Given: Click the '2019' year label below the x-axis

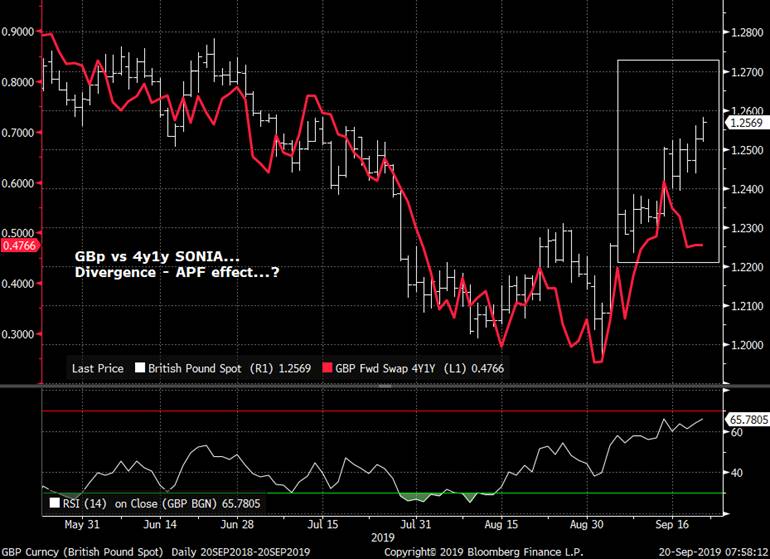Looking at the screenshot, I should 383,537.
